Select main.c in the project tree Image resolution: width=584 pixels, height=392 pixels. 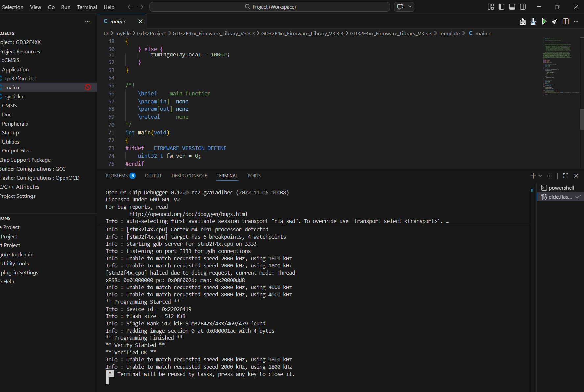pos(13,87)
